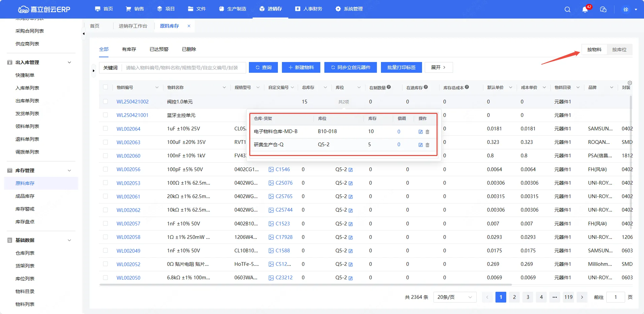Screen dimensions: 644x314
Task: Open the 20条/页 page size dropdown
Action: pyautogui.click(x=454, y=297)
